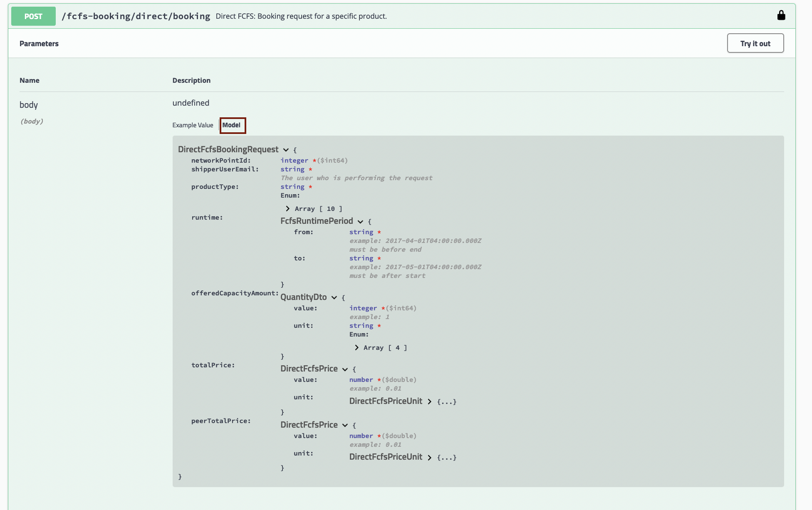Click the Parameters section heading
Viewport: 812px width, 510px height.
point(39,44)
